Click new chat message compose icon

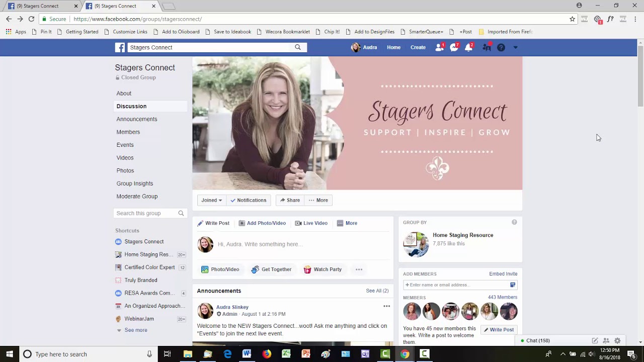coord(595,340)
